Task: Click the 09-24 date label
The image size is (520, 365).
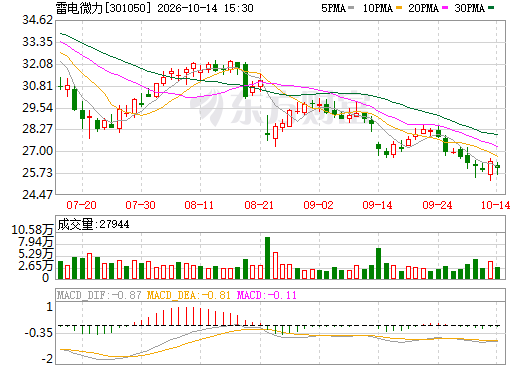Action: [x=437, y=205]
